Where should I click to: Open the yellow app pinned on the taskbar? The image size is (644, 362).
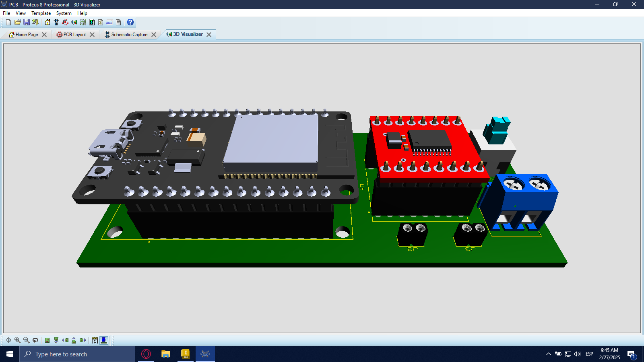[x=185, y=354]
